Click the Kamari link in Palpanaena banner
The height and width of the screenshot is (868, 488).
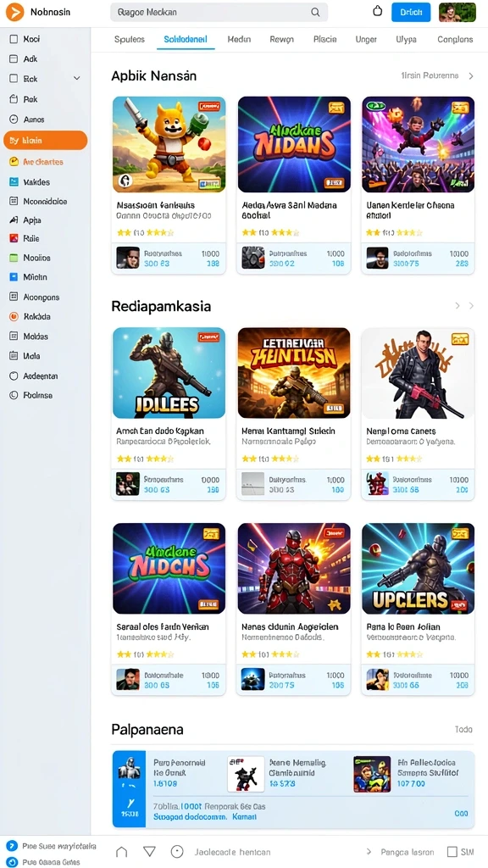click(x=245, y=816)
